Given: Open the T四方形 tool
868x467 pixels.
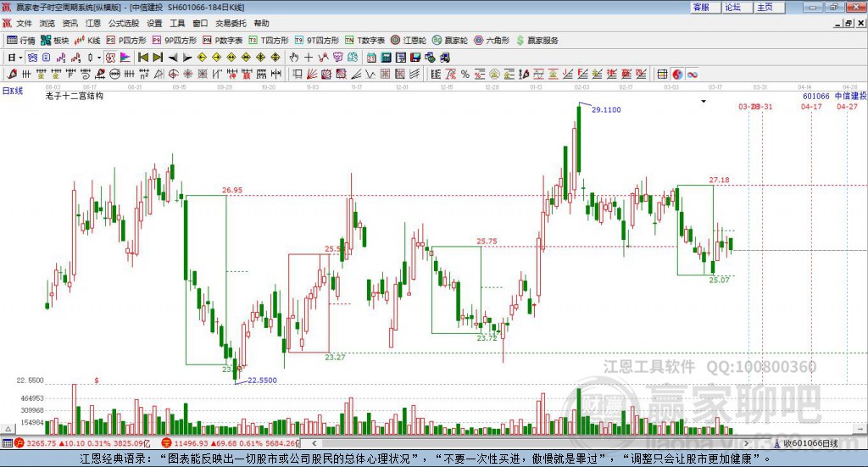Looking at the screenshot, I should 269,41.
